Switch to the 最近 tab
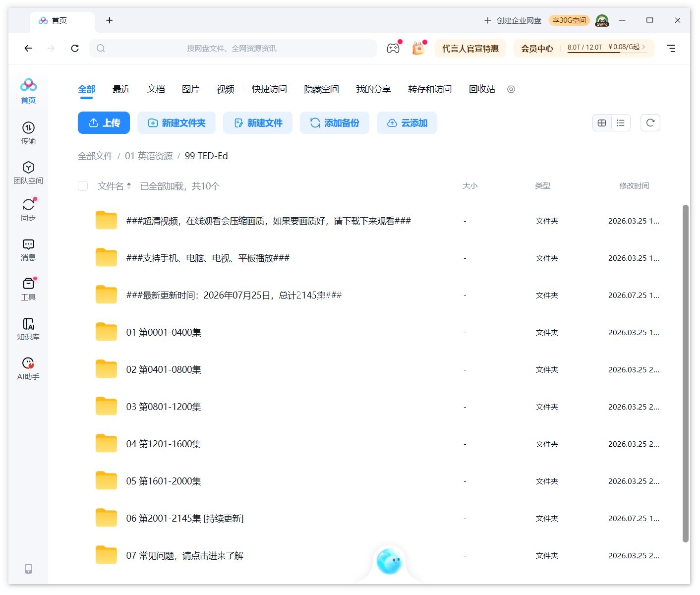This screenshot has width=700, height=595. point(121,89)
